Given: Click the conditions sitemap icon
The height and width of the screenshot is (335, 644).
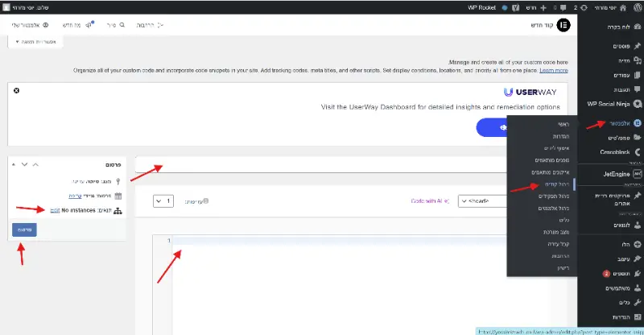Looking at the screenshot, I should coord(118,211).
